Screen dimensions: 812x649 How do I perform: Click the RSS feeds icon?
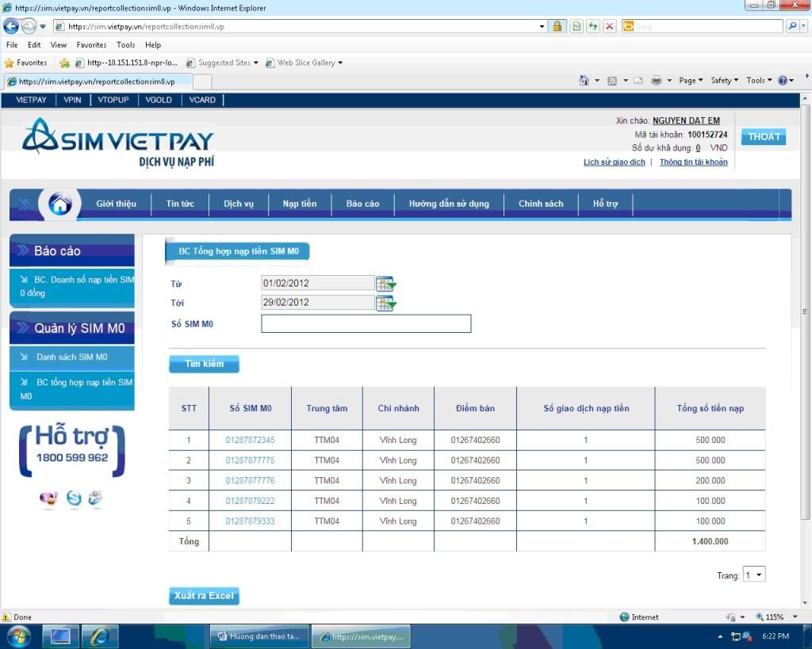tap(612, 80)
